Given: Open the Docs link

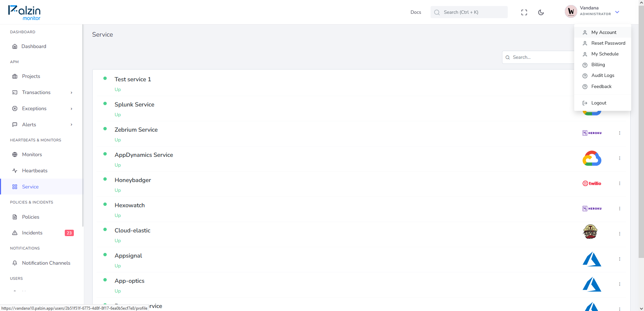Looking at the screenshot, I should [415, 12].
